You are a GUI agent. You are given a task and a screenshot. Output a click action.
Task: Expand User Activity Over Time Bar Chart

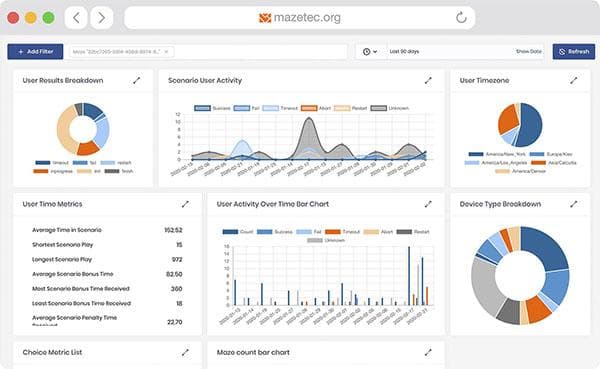(x=428, y=204)
